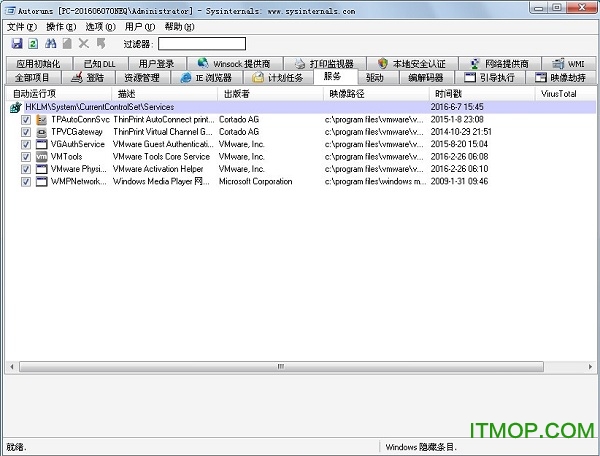This screenshot has height=456, width=600.
Task: Click the VMTools vm icon
Action: [41, 157]
